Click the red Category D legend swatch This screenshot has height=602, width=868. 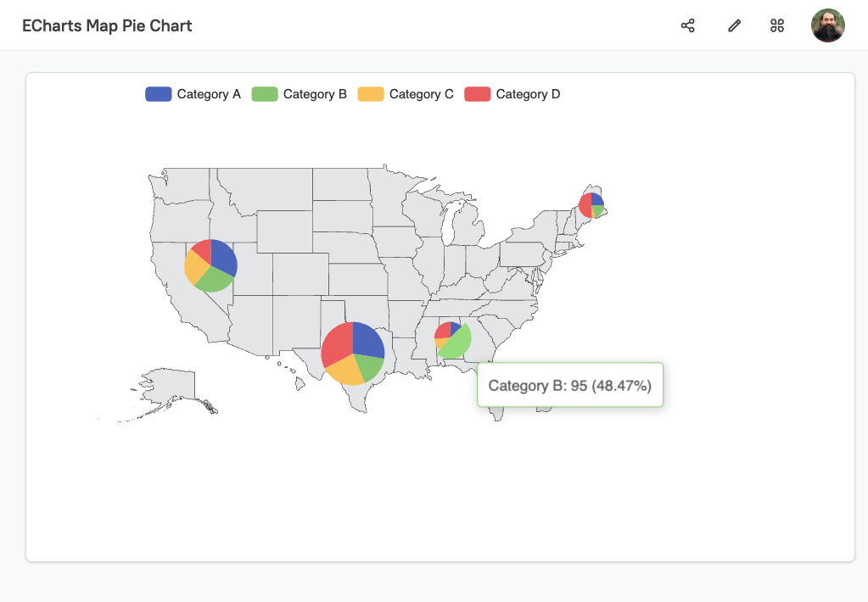click(478, 94)
